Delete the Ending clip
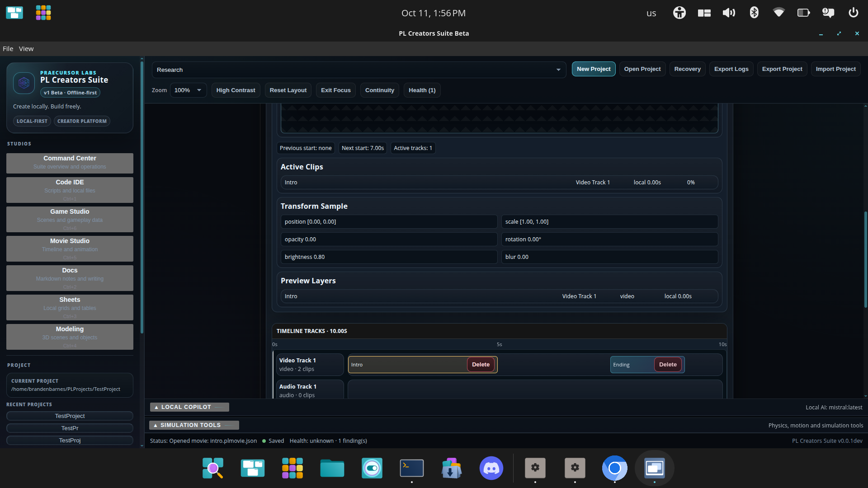Screen dimensions: 868x488 (668, 365)
